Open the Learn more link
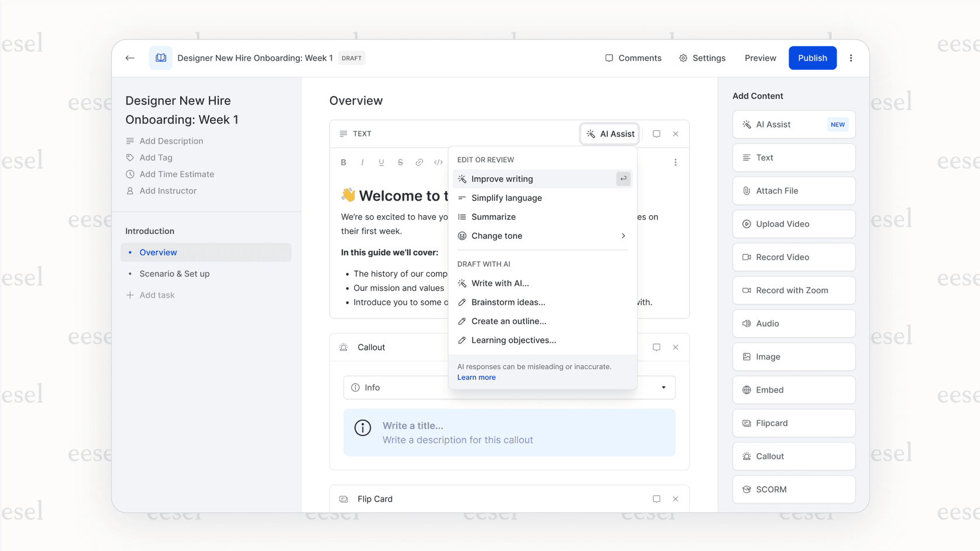 tap(476, 378)
